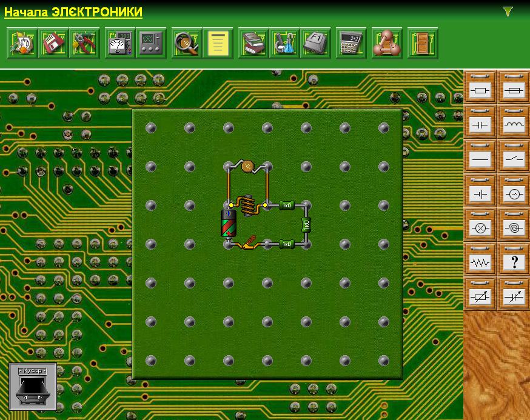Select the zigzag resistance drawer

pyautogui.click(x=480, y=259)
